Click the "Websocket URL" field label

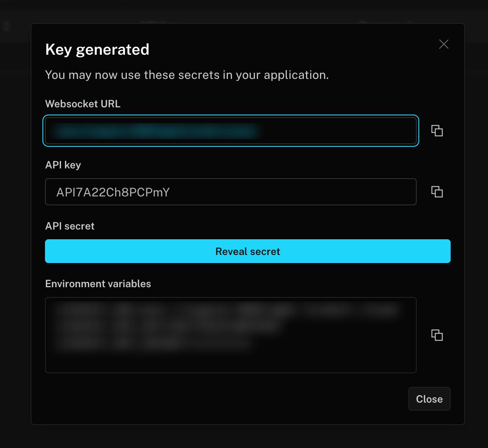pyautogui.click(x=83, y=104)
